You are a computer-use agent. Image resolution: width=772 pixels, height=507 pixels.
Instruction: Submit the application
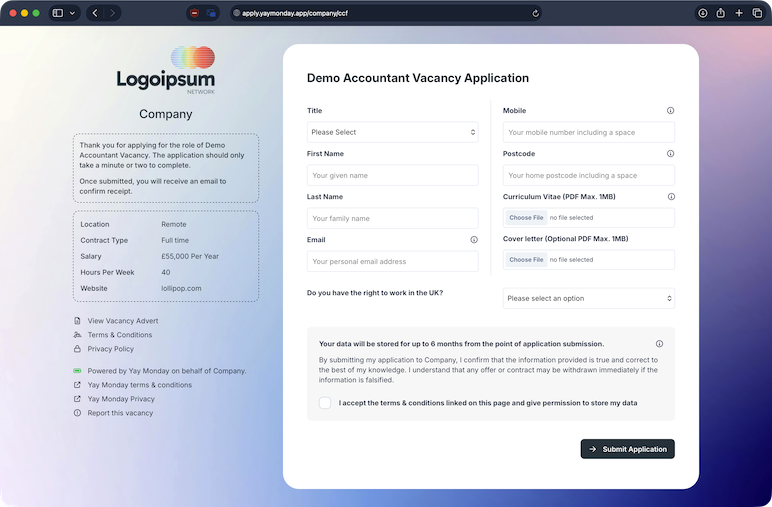tap(627, 449)
